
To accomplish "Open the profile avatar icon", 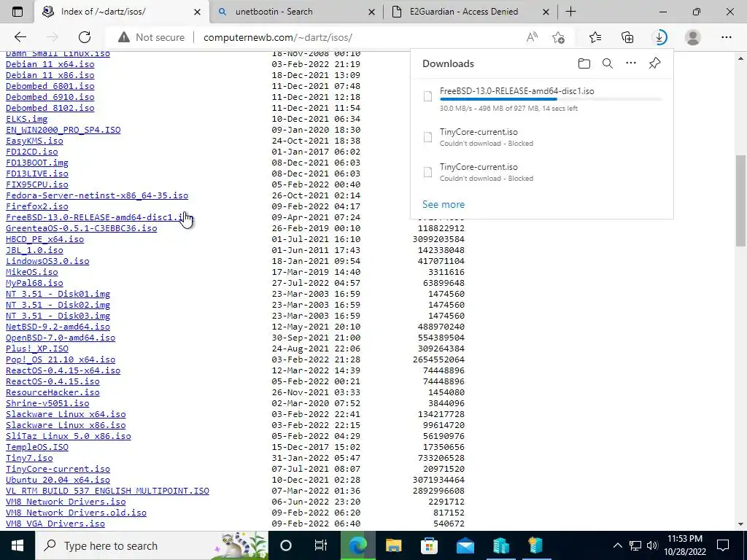I will [x=693, y=37].
